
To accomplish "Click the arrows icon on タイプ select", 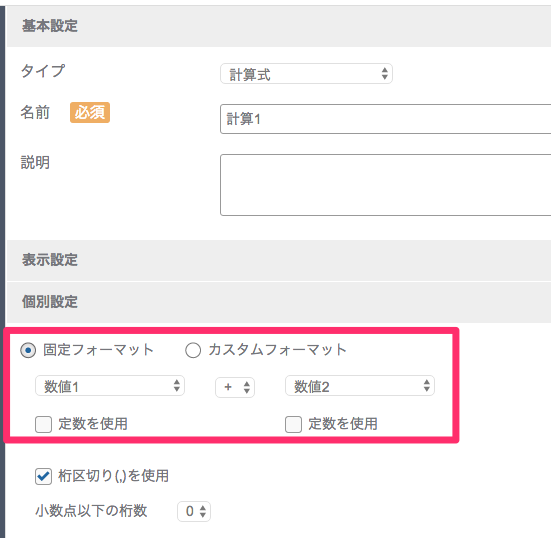I will (x=384, y=74).
